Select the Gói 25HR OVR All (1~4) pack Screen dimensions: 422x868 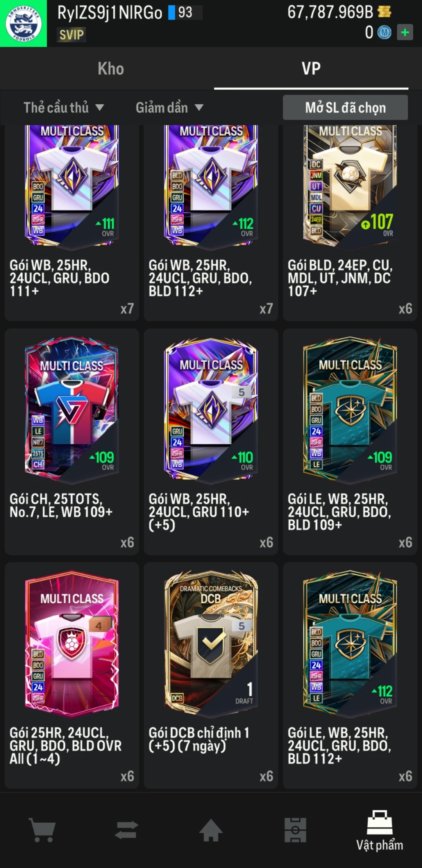coord(72,675)
